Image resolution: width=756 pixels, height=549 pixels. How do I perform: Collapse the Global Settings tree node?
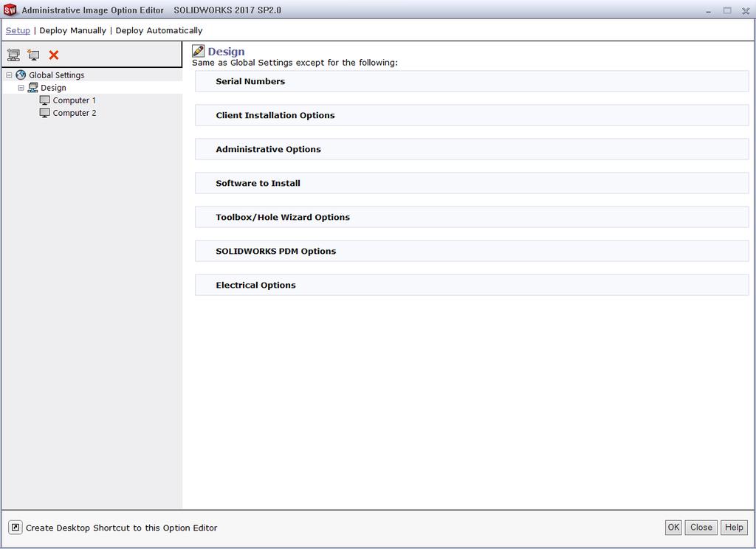click(x=9, y=75)
